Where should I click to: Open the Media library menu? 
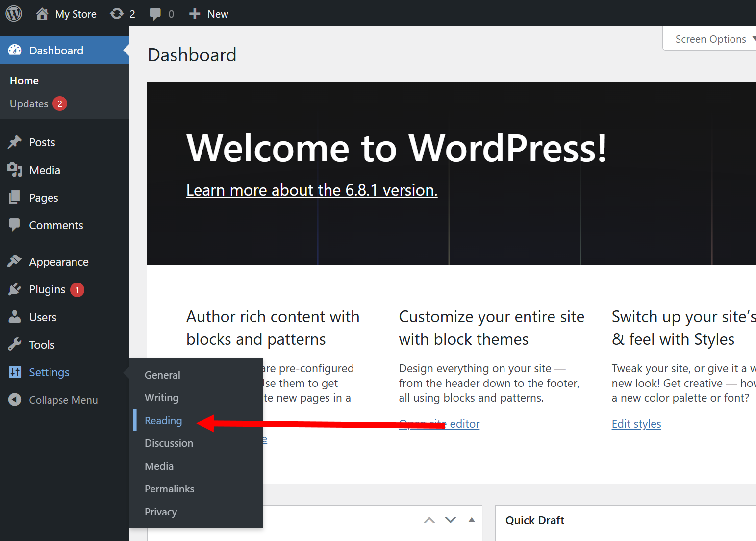(x=45, y=170)
